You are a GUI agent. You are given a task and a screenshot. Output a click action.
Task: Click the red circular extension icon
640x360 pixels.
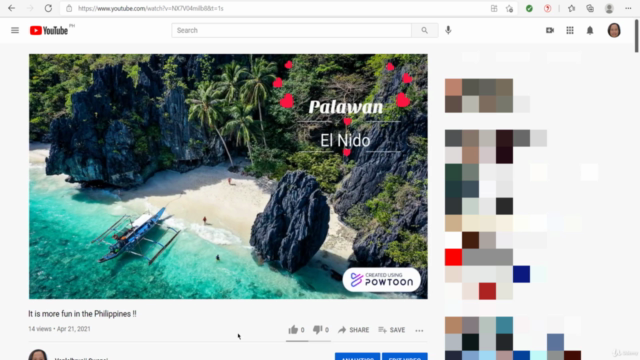coord(547,8)
